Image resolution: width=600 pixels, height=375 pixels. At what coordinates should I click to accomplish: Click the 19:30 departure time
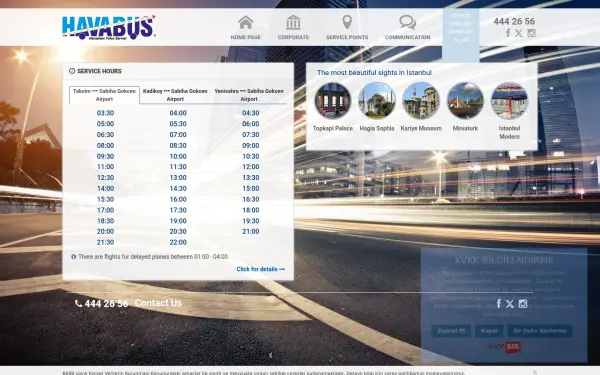click(x=251, y=221)
